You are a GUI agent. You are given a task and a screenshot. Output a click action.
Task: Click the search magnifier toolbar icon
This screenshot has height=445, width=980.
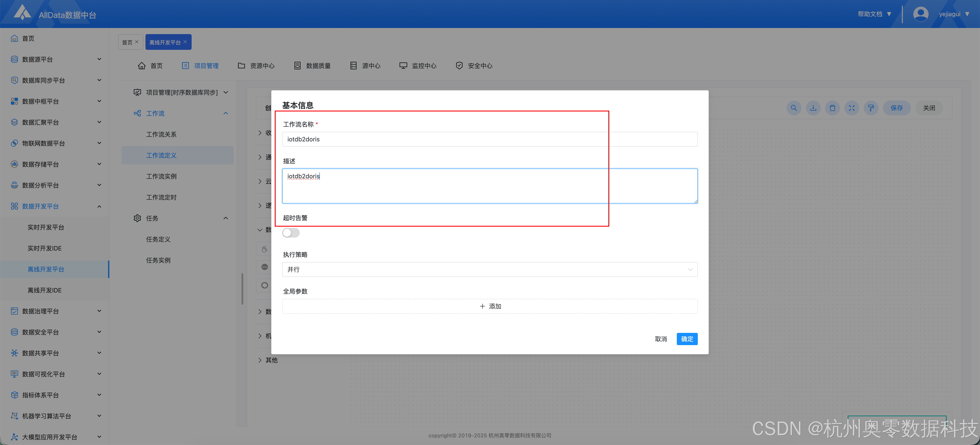pyautogui.click(x=794, y=108)
